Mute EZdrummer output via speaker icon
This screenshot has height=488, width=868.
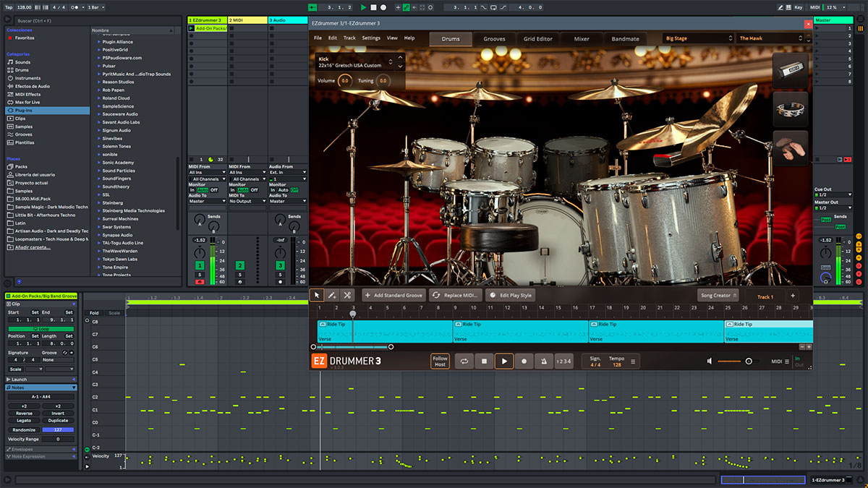(x=710, y=361)
